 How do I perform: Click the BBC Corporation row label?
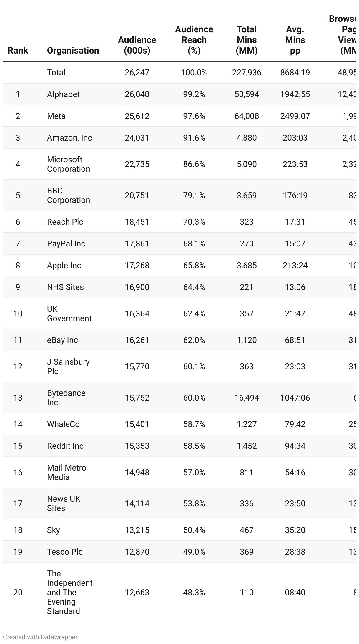point(69,195)
